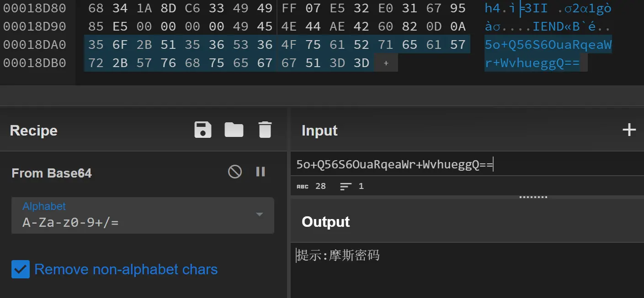Add a new input tab with the plus

point(629,130)
